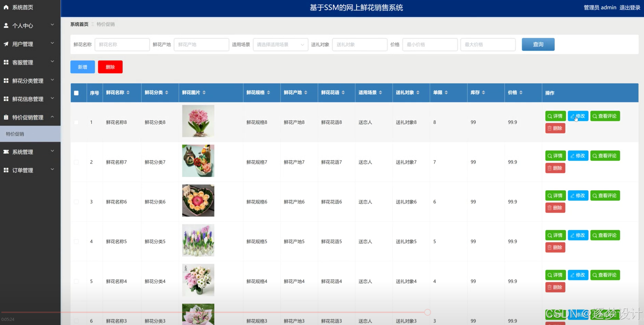Click the video progress bar scrubber handle
Viewport: 644px width, 325px height.
(427, 312)
